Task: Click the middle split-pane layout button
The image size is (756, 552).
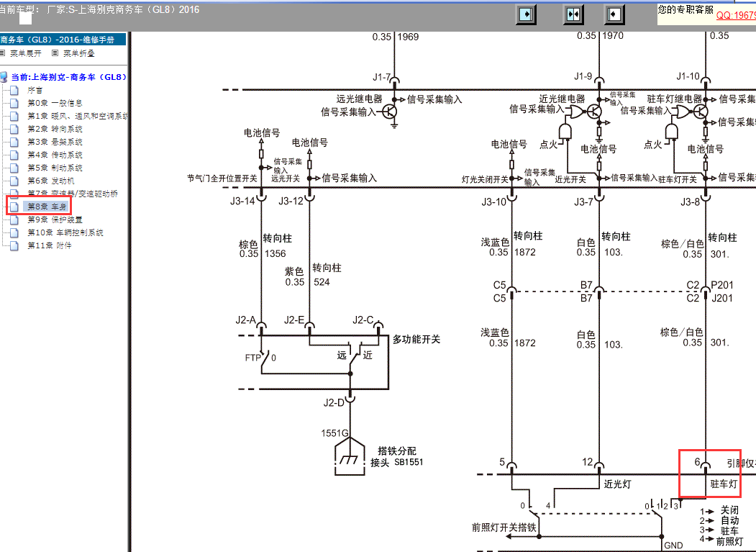Action: [573, 14]
